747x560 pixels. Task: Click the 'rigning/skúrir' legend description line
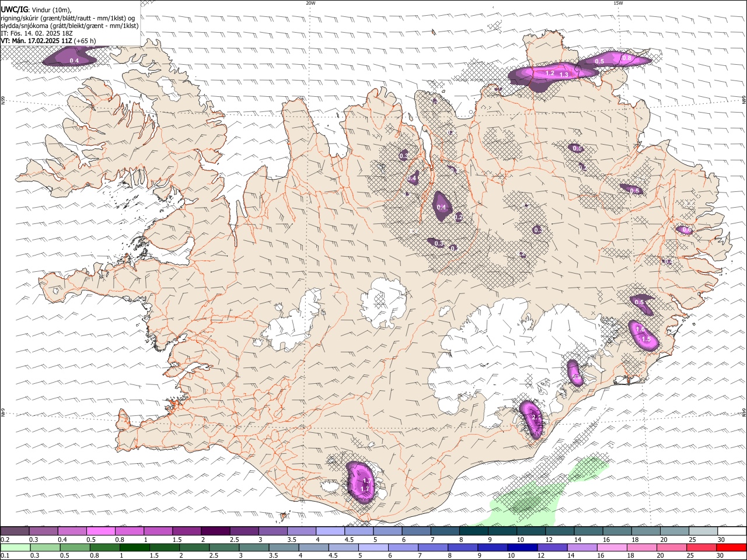[x=68, y=17]
